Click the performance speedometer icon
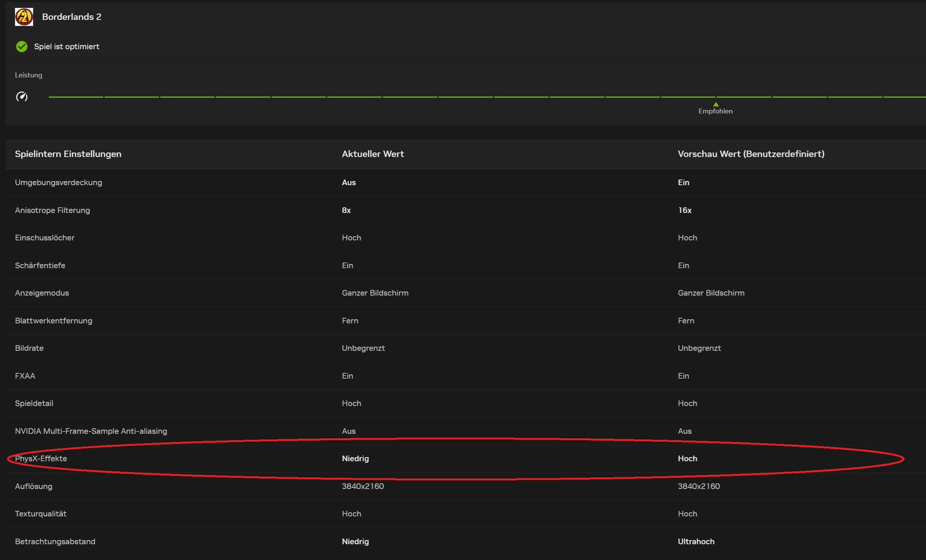 pos(22,97)
